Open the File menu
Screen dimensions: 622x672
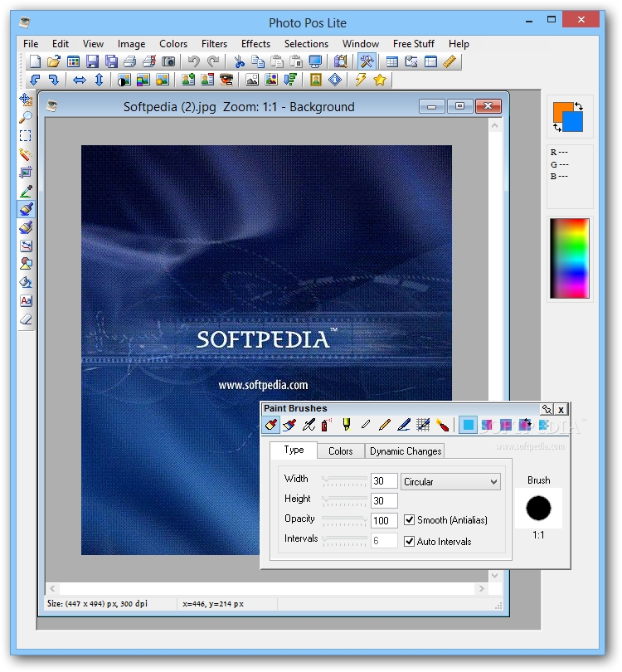click(x=31, y=44)
